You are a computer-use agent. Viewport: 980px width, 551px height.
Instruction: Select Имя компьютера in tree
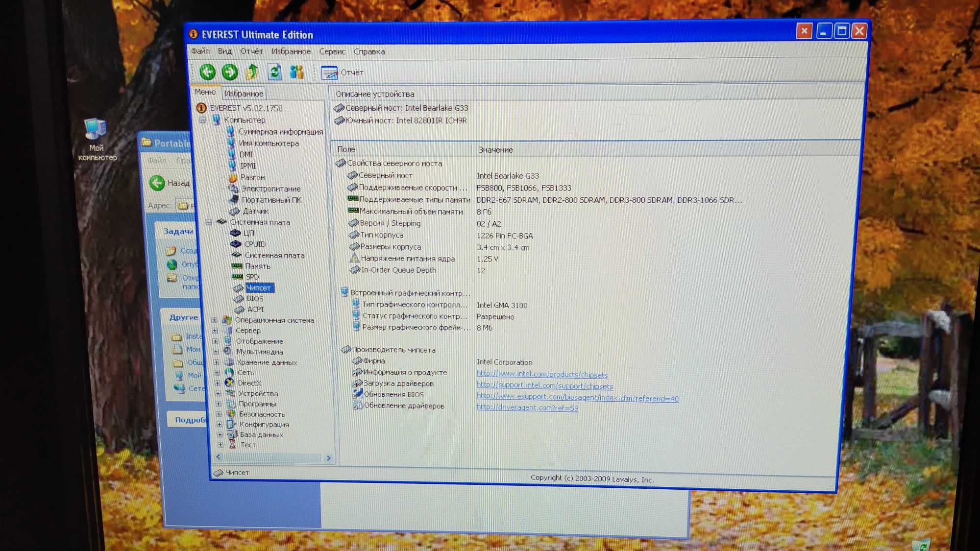point(269,143)
